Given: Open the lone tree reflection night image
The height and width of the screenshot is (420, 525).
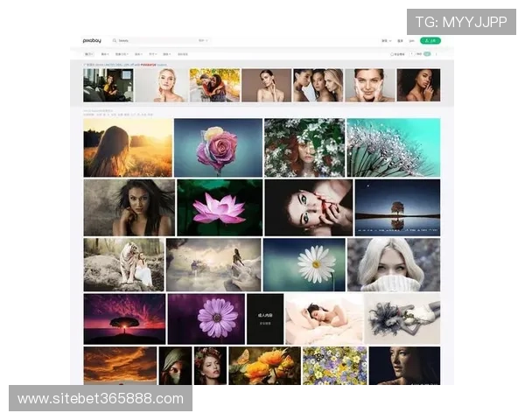Looking at the screenshot, I should (397, 207).
